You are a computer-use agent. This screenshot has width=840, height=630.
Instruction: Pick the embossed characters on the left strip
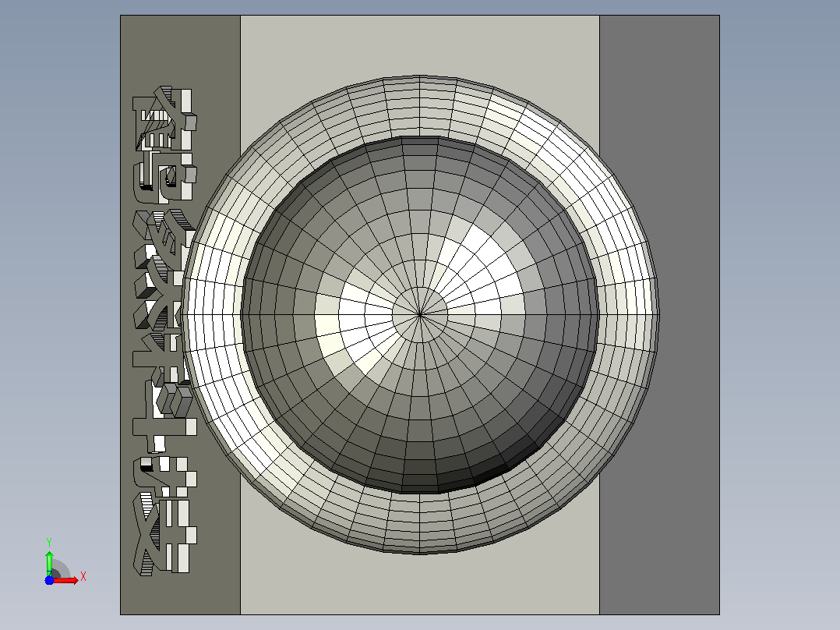pos(164,331)
